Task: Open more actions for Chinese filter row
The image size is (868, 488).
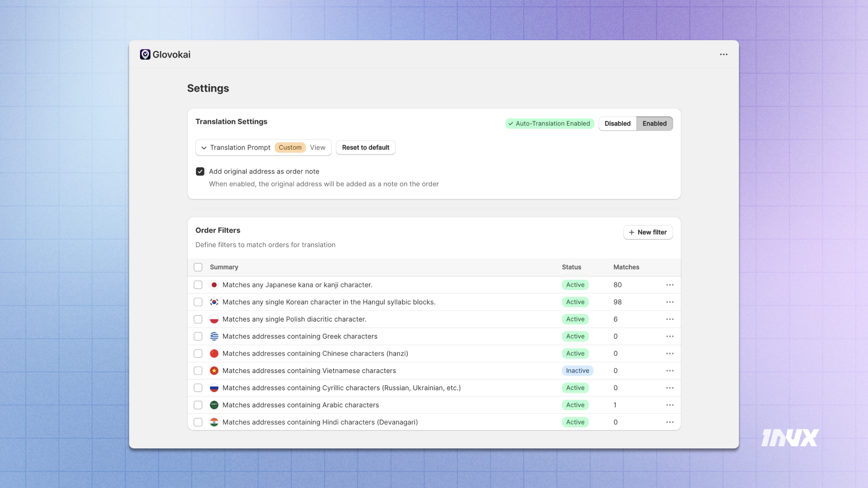Action: (670, 354)
